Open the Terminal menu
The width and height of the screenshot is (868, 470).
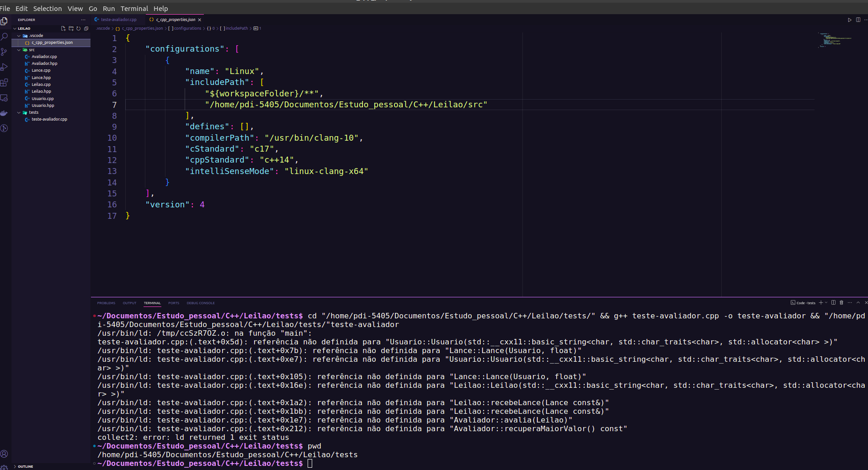click(134, 8)
